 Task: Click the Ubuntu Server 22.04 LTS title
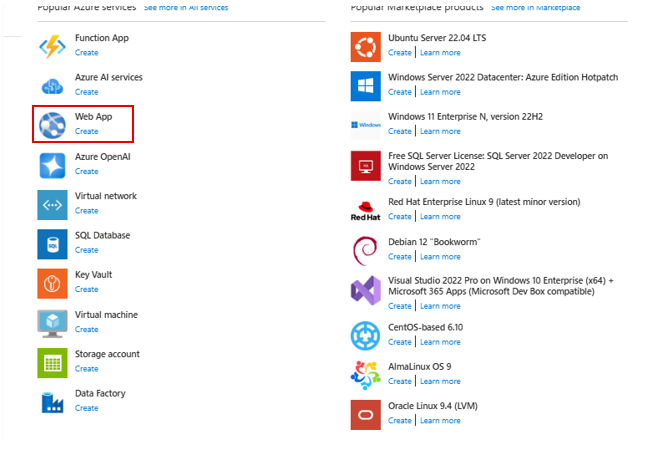437,38
